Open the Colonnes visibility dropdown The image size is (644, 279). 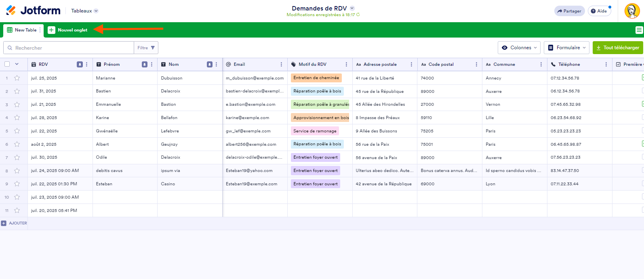(x=519, y=48)
